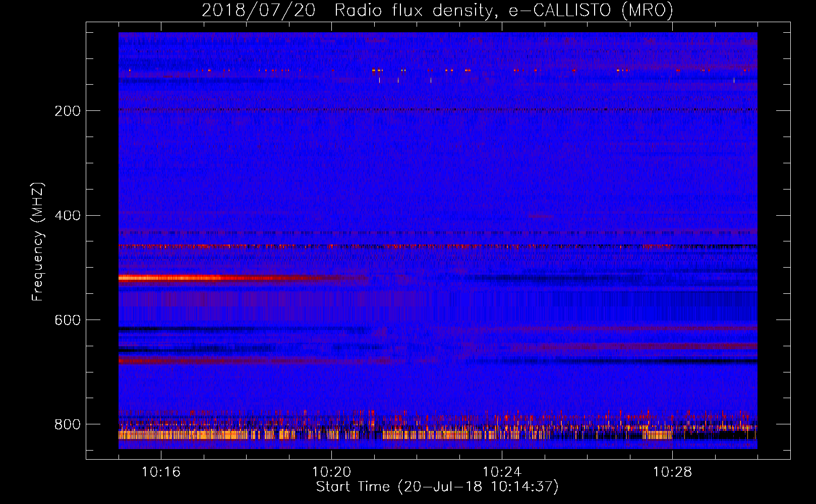This screenshot has width=816, height=504.
Task: Click the 10:28 time tick label
Action: [x=672, y=472]
